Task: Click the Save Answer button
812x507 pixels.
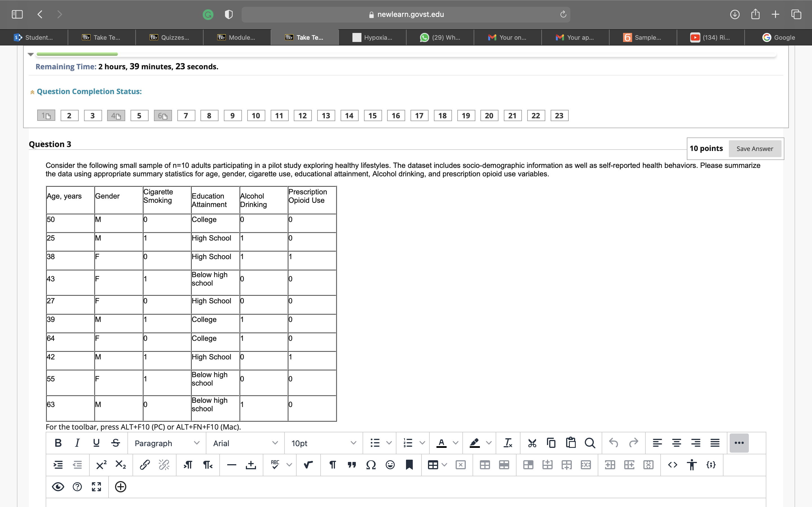Action: pyautogui.click(x=754, y=148)
